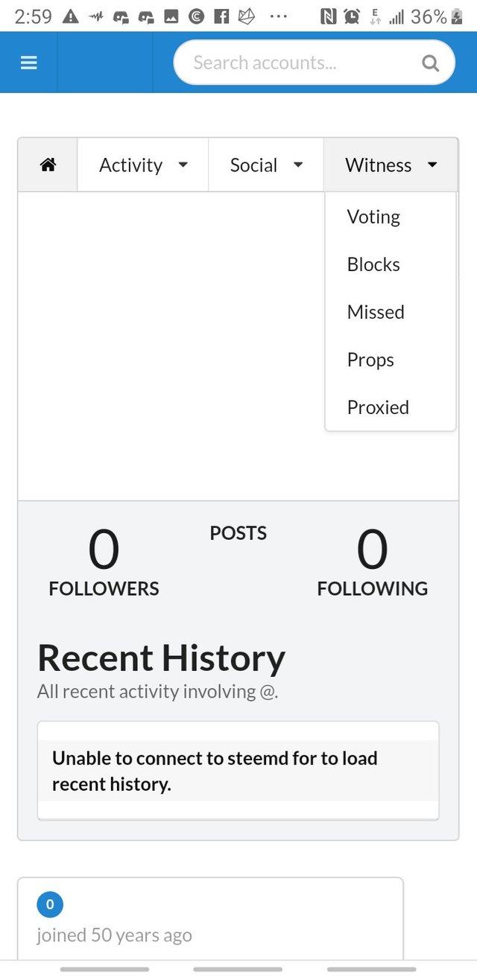Tap the NFC status icon
The height and width of the screenshot is (980, 477).
(328, 16)
